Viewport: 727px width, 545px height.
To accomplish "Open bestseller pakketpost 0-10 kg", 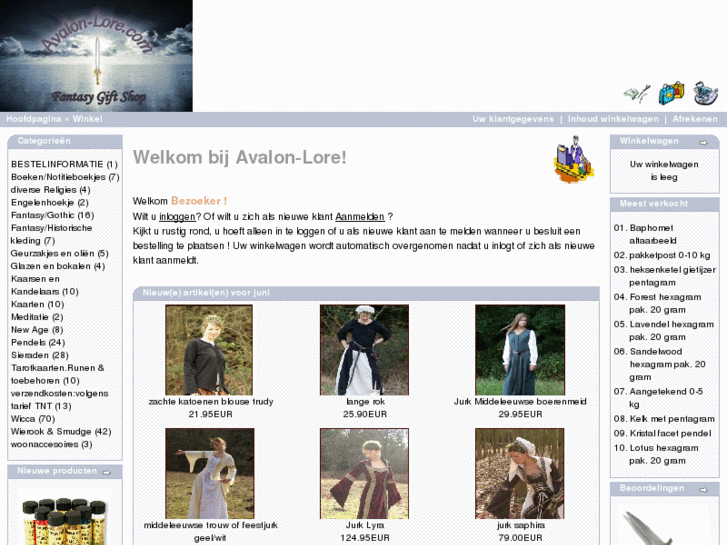I will click(670, 255).
